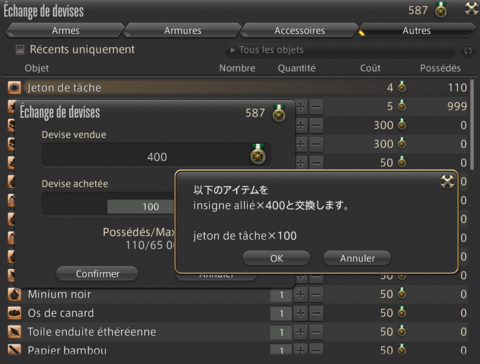Click the Os de canard quantity field
Image resolution: width=480 pixels, height=364 pixels.
pyautogui.click(x=281, y=313)
